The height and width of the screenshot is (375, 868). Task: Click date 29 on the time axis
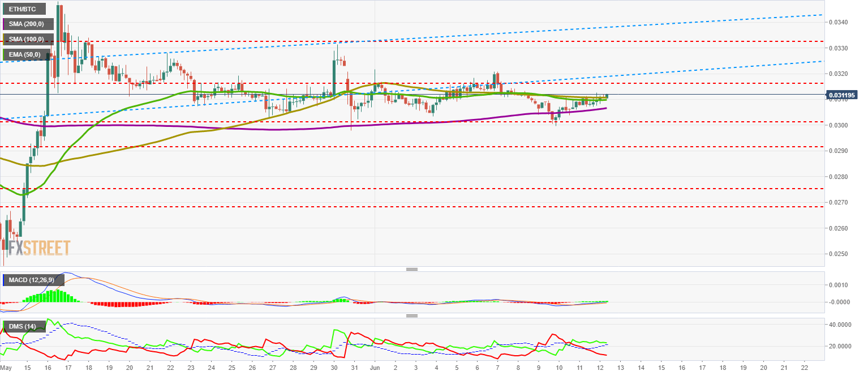tap(313, 368)
